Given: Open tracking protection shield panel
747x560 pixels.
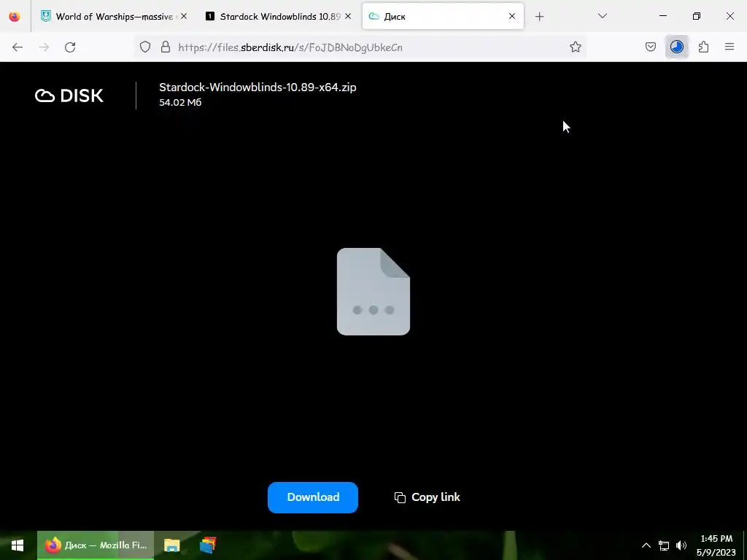Looking at the screenshot, I should 145,47.
